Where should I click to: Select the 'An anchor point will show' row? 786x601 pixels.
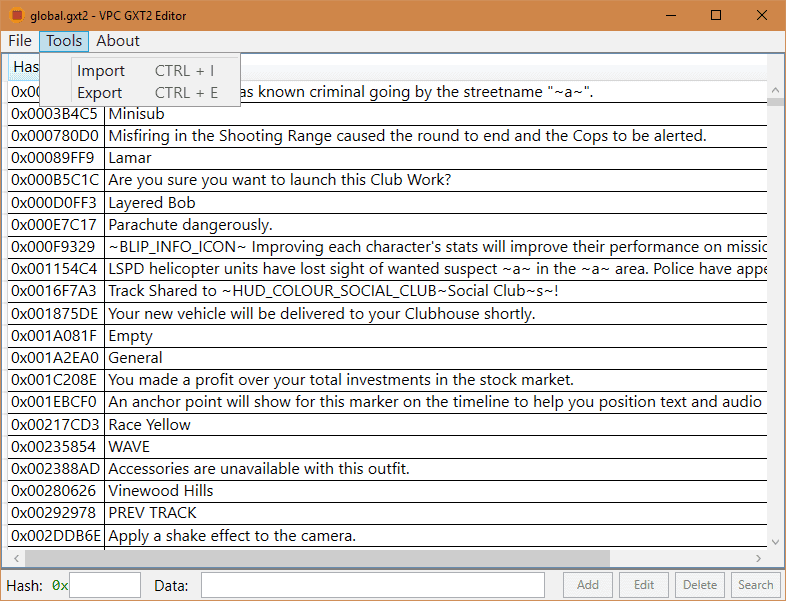point(387,402)
